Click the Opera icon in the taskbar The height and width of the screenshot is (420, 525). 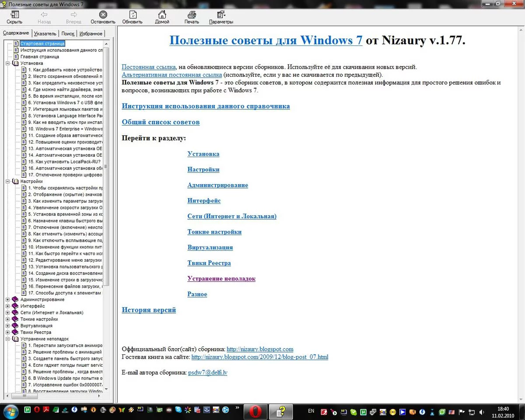[255, 412]
